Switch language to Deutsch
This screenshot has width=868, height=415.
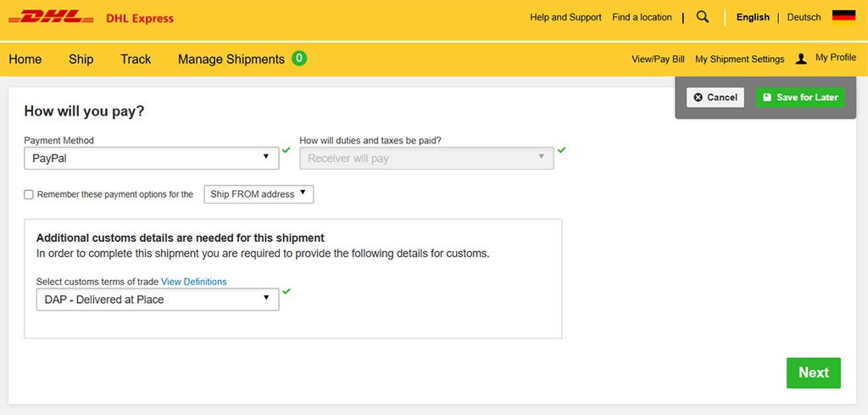pyautogui.click(x=804, y=17)
